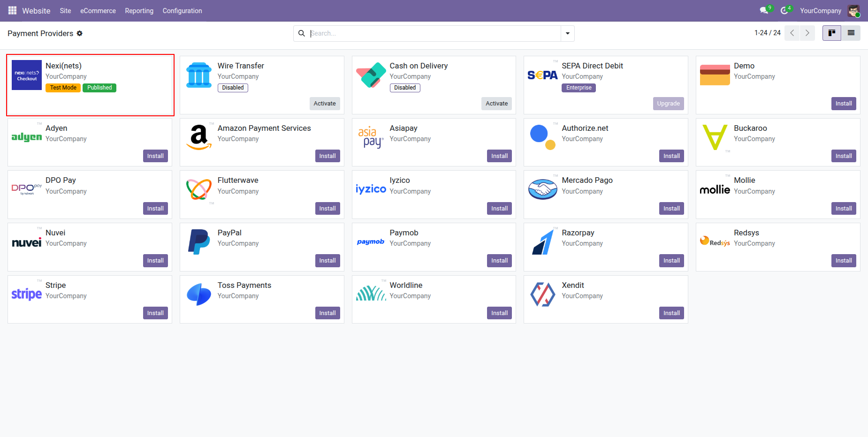This screenshot has width=868, height=437.
Task: Open the Configuration menu
Action: click(183, 11)
